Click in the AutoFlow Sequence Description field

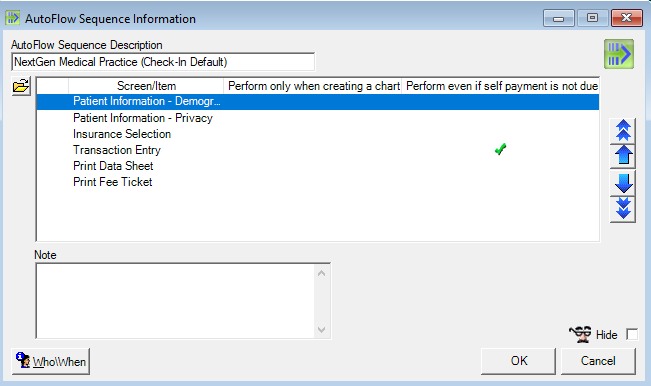pyautogui.click(x=163, y=62)
